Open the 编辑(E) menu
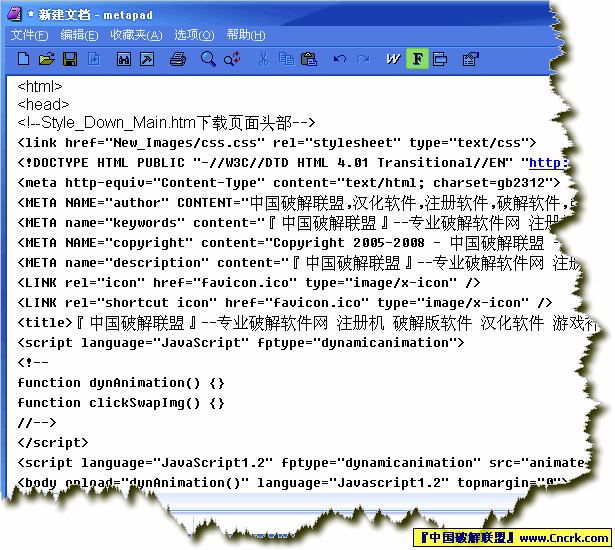The image size is (615, 550). click(x=79, y=35)
